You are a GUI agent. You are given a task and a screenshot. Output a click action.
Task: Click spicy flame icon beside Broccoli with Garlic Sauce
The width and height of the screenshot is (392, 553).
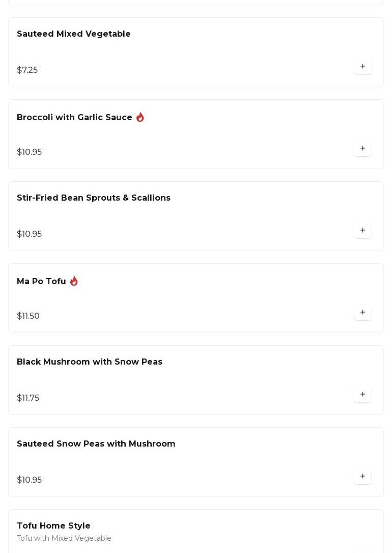[140, 118]
